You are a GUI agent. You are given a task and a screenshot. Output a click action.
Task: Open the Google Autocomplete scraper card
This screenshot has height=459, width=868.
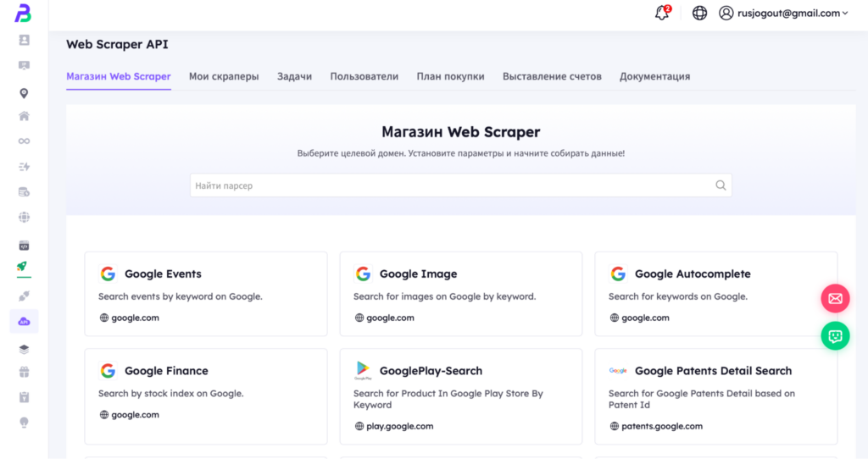715,294
